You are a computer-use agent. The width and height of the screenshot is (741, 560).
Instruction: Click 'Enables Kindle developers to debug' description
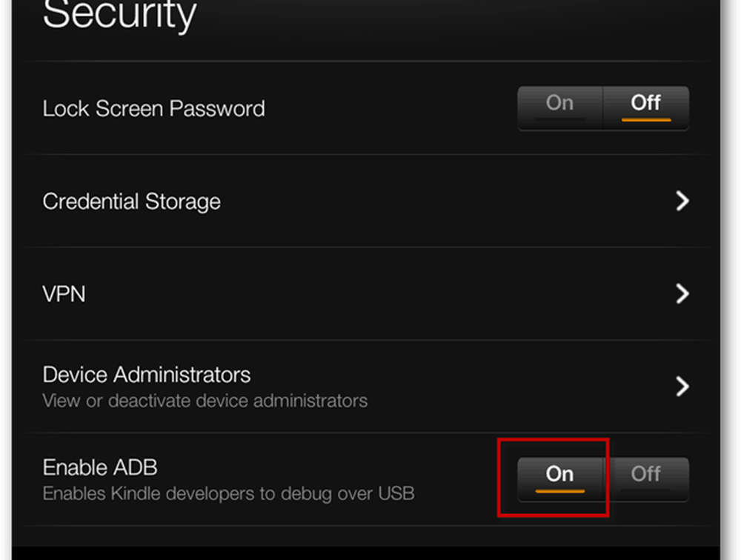coord(228,493)
